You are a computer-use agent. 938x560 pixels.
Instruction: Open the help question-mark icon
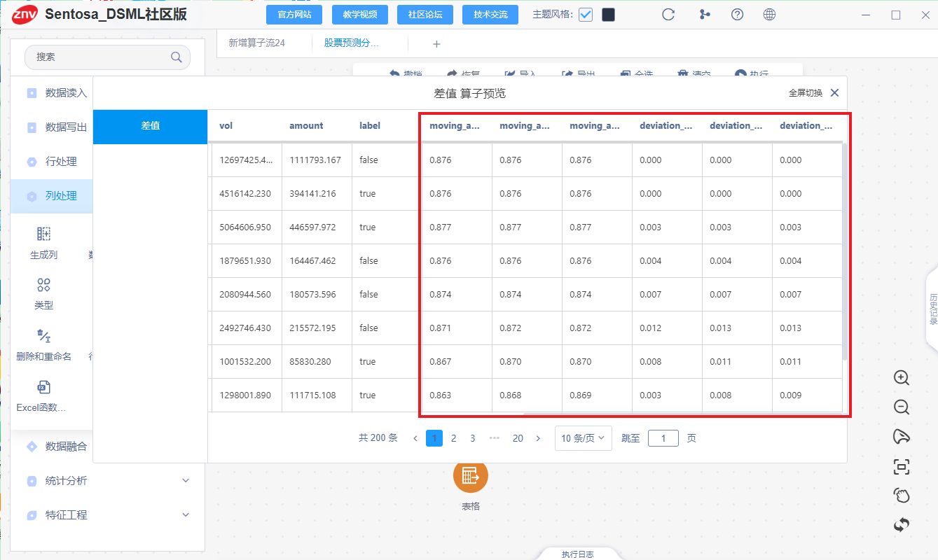point(737,15)
